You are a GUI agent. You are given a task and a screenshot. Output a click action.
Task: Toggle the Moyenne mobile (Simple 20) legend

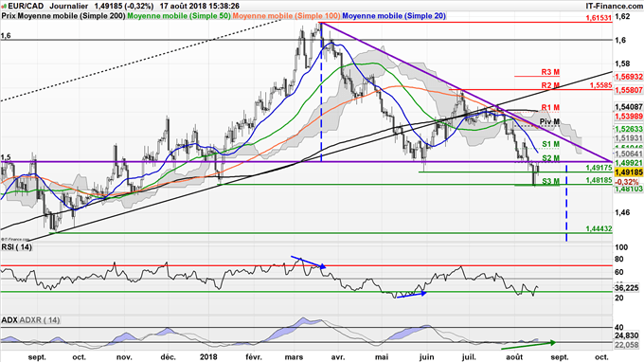393,16
